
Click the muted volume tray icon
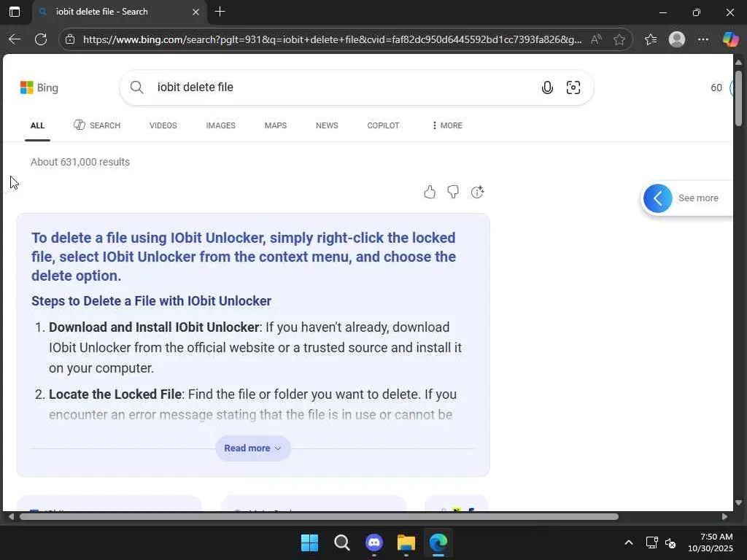tap(670, 542)
